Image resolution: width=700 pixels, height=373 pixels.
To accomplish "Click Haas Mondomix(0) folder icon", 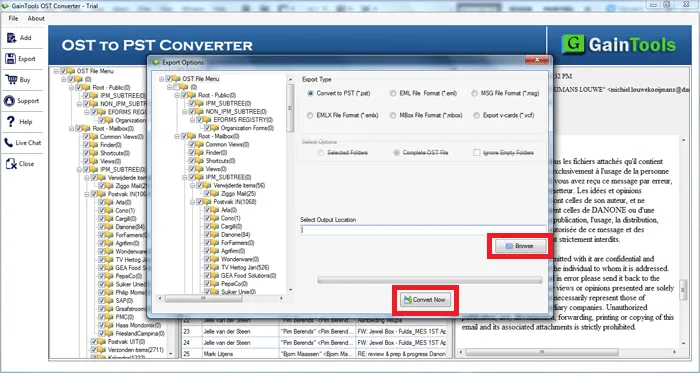I will (x=109, y=325).
